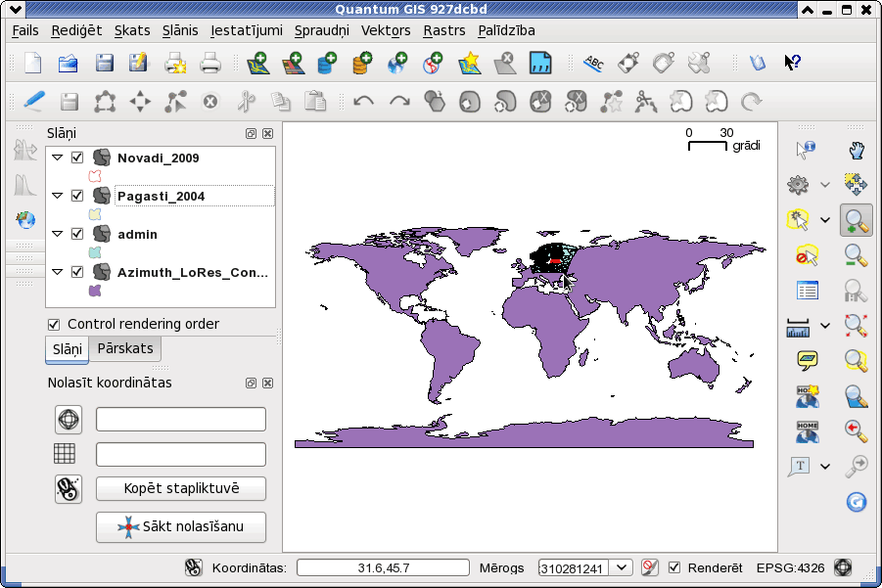The height and width of the screenshot is (588, 882).
Task: Open the select features tool dropdown arrow
Action: point(825,220)
